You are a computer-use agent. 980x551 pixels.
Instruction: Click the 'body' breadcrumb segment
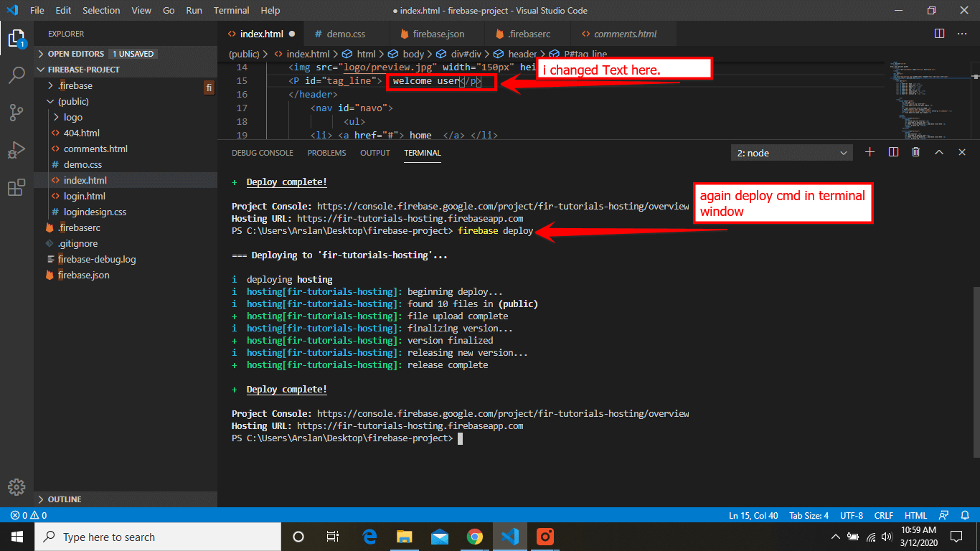(413, 54)
